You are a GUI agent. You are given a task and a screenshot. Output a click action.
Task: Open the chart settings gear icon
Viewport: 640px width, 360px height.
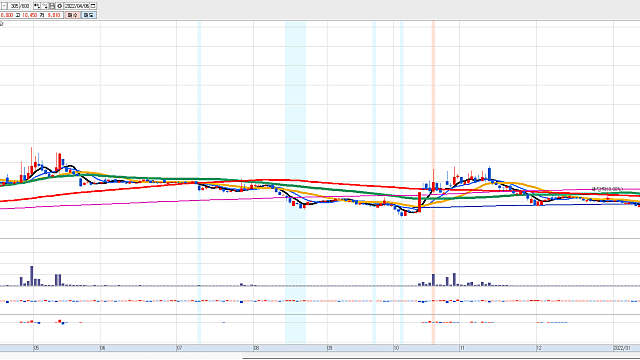coord(60,6)
